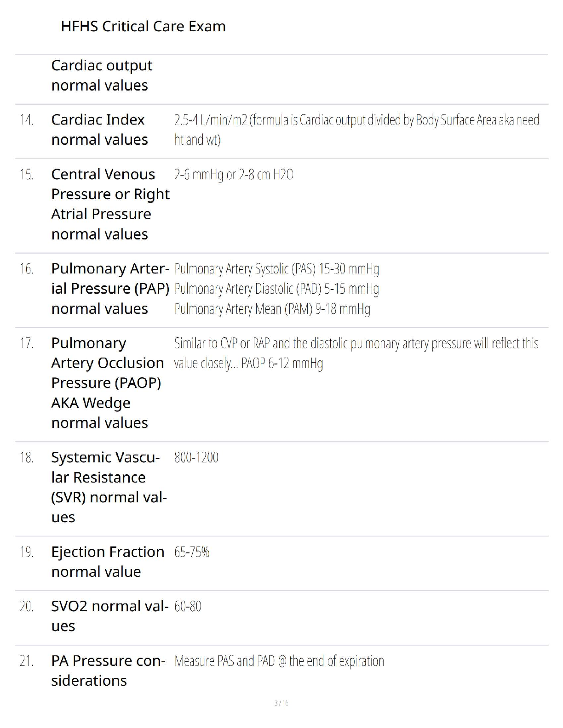Select the PA Pressure considerations term

click(x=108, y=671)
